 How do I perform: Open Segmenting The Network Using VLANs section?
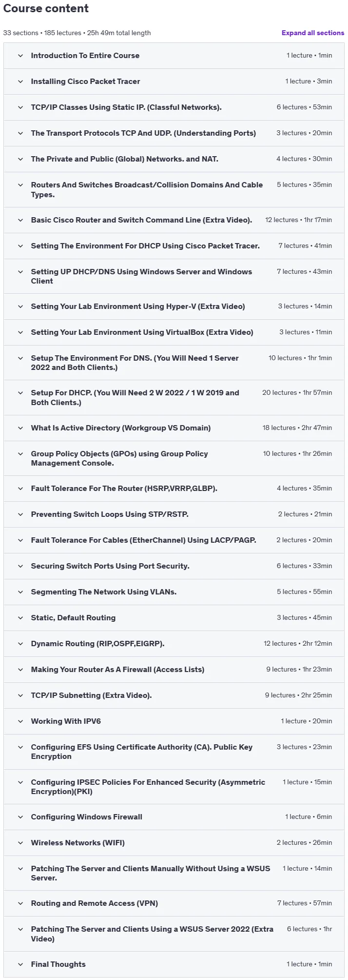coord(174,592)
